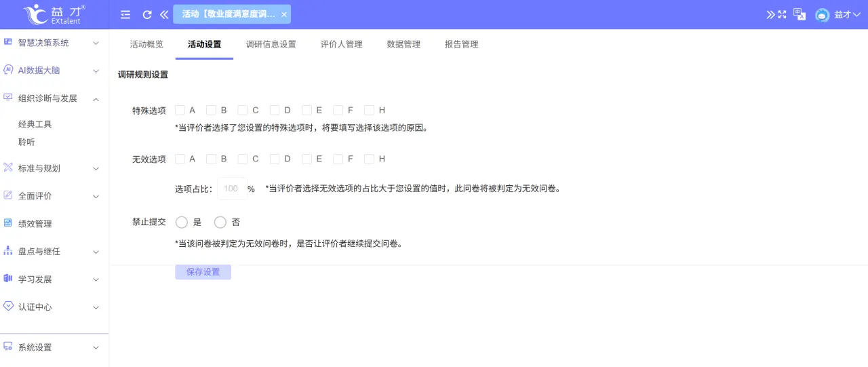
Task: Click the 智慧决策系统 sidebar icon
Action: [8, 42]
